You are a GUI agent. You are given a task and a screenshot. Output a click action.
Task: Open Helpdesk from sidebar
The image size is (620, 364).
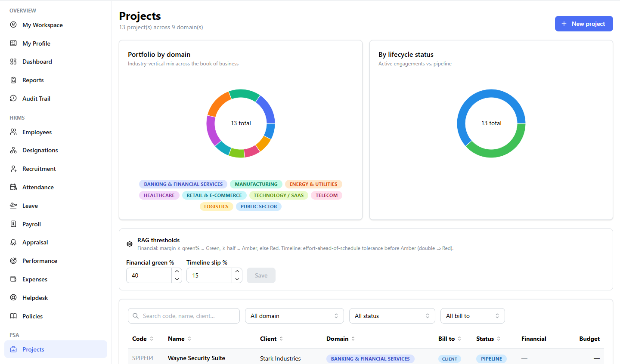click(56, 298)
